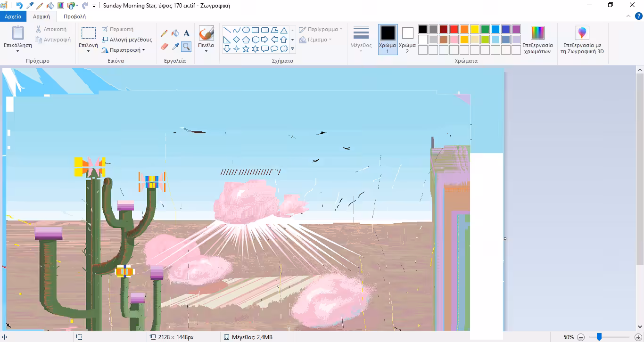Expand the full Shapes gallery

coord(292,49)
